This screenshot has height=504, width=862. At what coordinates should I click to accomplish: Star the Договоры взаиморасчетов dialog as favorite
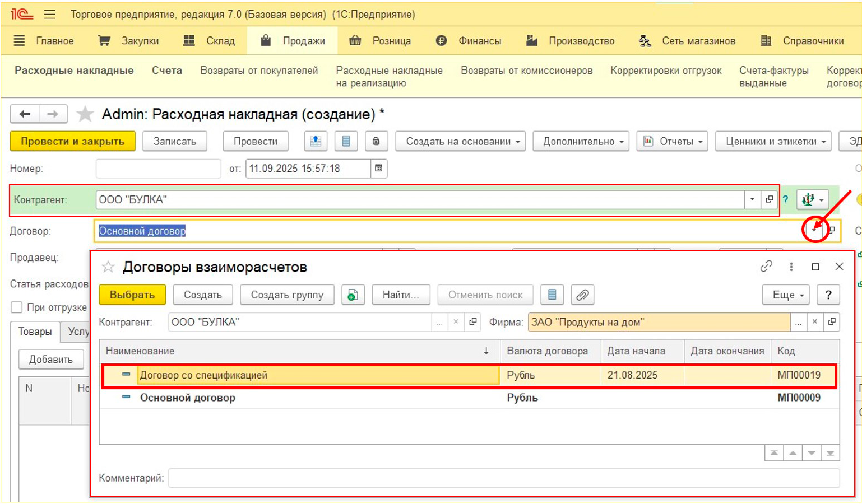click(108, 267)
